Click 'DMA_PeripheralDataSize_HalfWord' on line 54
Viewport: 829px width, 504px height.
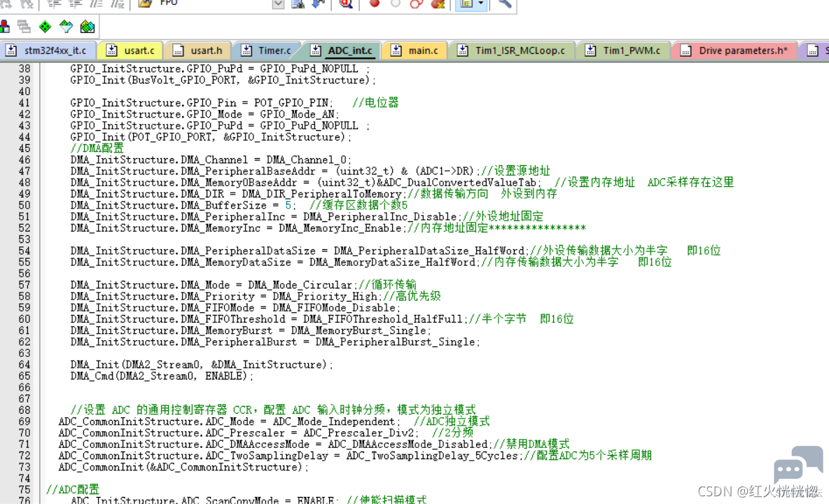[429, 251]
